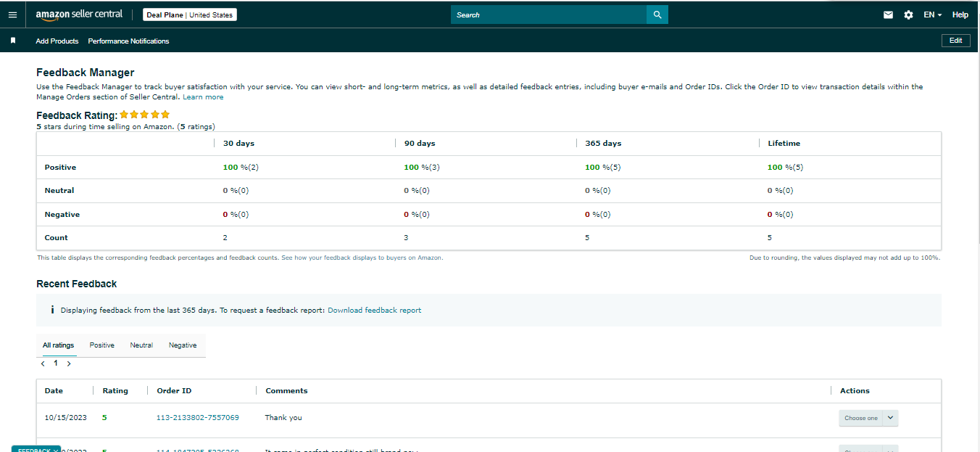Click the info icon beside Displaying feedback
Screen dimensions: 980x452
52,310
